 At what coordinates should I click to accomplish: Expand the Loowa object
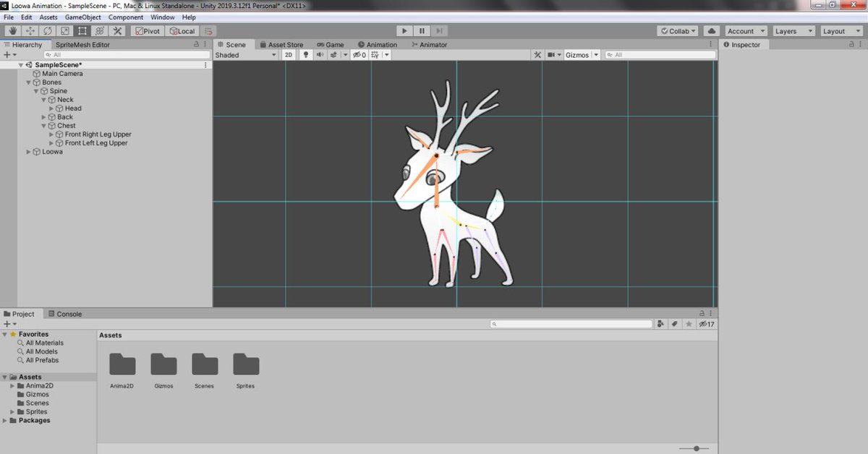(x=28, y=152)
